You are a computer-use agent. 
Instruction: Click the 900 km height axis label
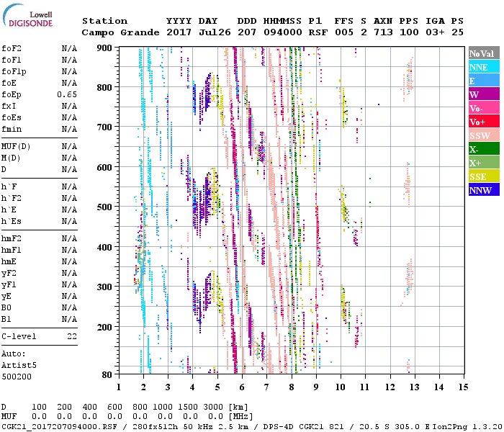[106, 48]
